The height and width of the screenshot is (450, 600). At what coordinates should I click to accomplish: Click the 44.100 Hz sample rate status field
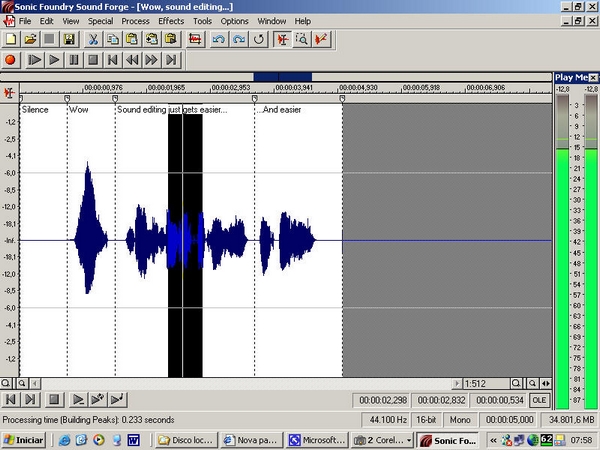[388, 420]
